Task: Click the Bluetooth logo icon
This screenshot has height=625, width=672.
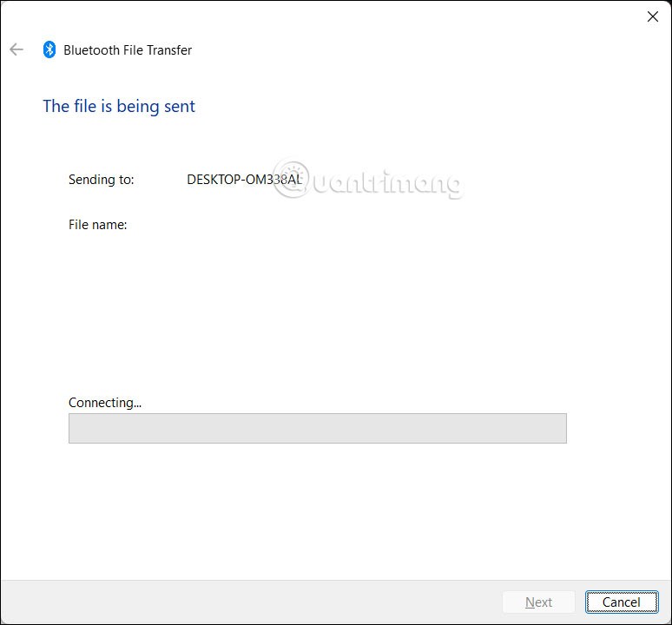Action: tap(49, 49)
